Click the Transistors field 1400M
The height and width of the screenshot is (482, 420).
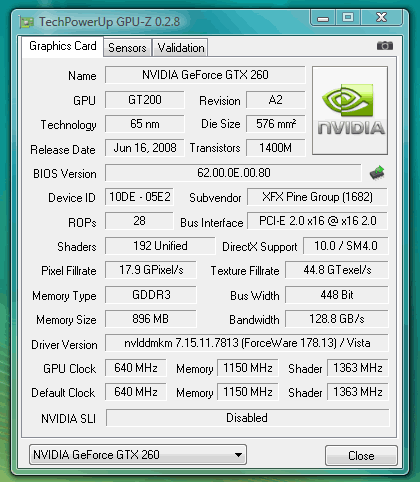click(x=276, y=148)
